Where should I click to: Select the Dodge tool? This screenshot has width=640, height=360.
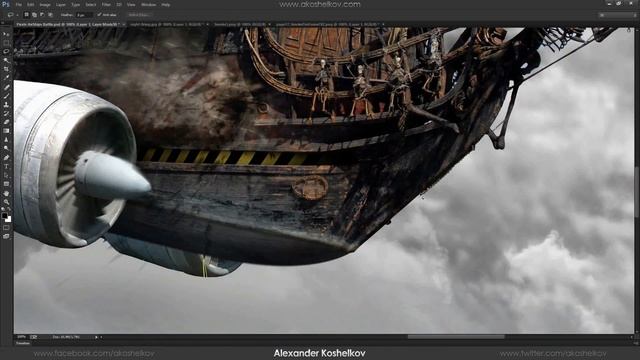click(x=6, y=149)
